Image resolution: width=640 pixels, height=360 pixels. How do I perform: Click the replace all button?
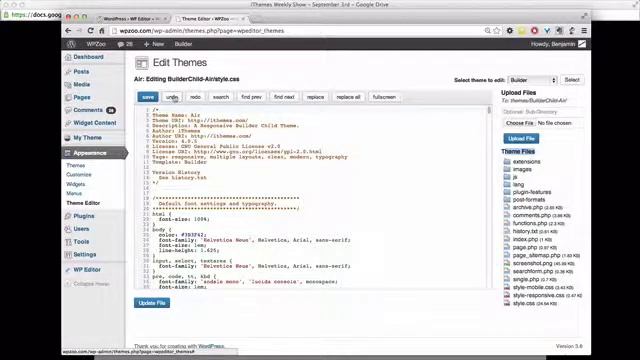[348, 97]
